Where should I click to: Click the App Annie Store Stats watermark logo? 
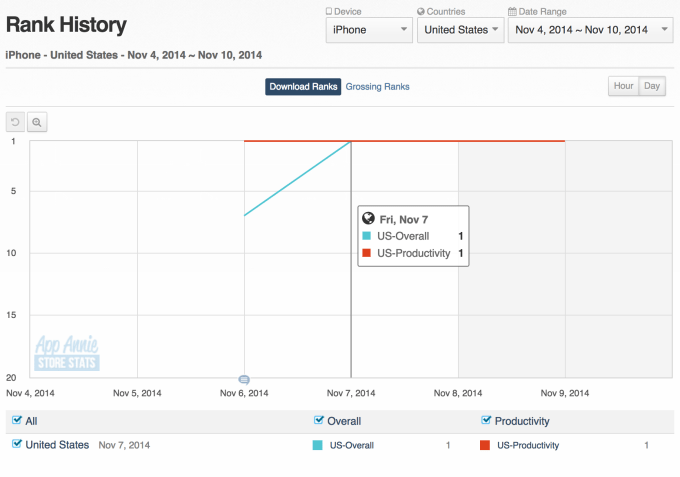coord(67,353)
